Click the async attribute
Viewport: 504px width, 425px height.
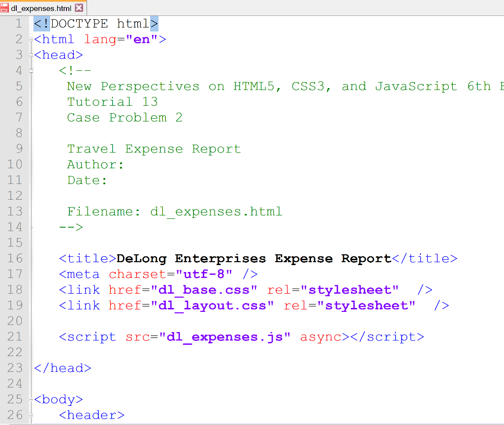[320, 337]
